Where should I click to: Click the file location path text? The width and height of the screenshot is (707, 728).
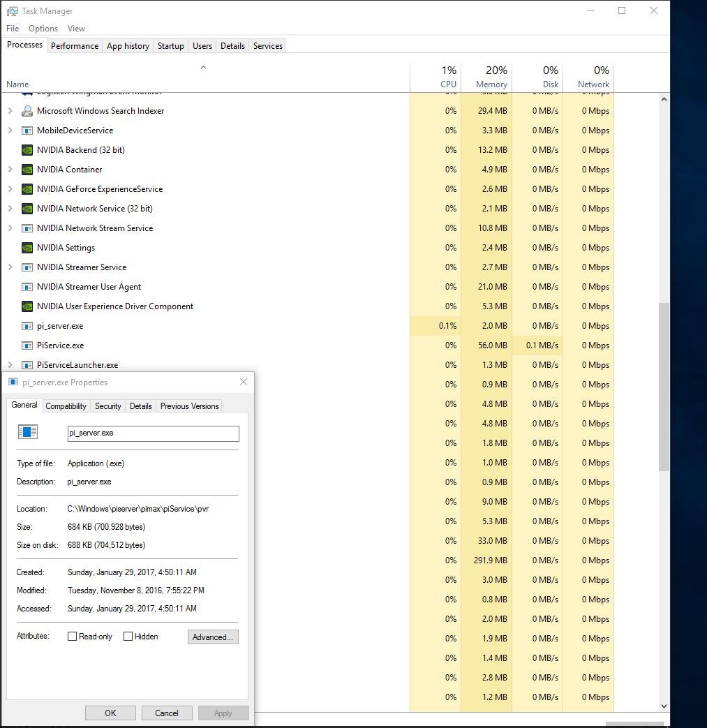click(138, 509)
